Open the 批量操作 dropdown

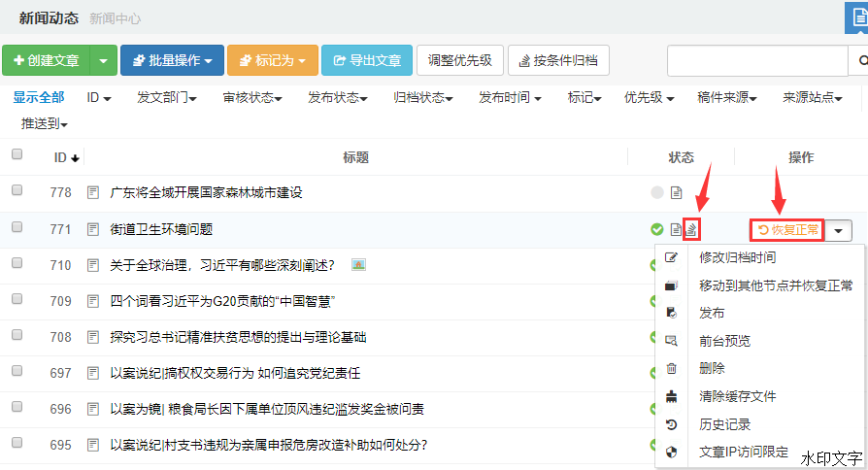pos(172,60)
